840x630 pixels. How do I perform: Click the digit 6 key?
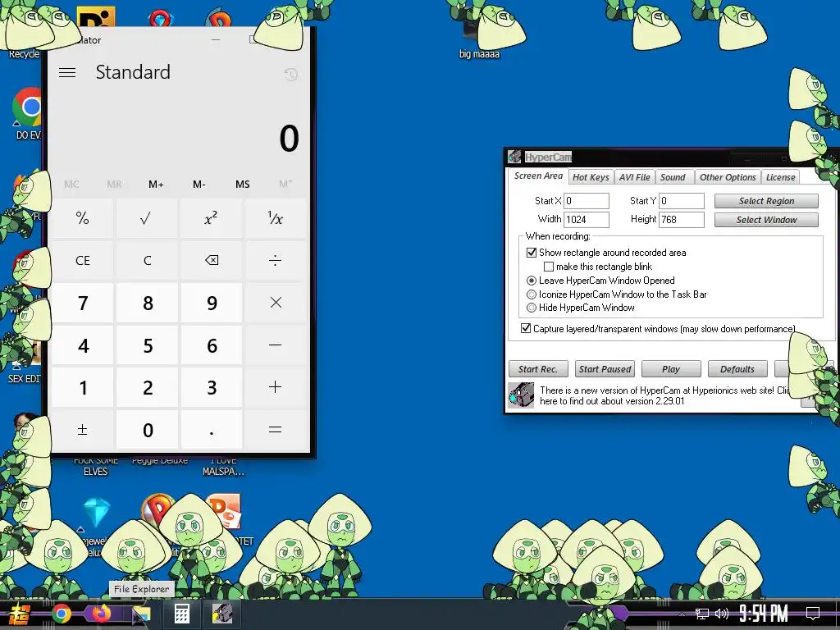point(211,345)
